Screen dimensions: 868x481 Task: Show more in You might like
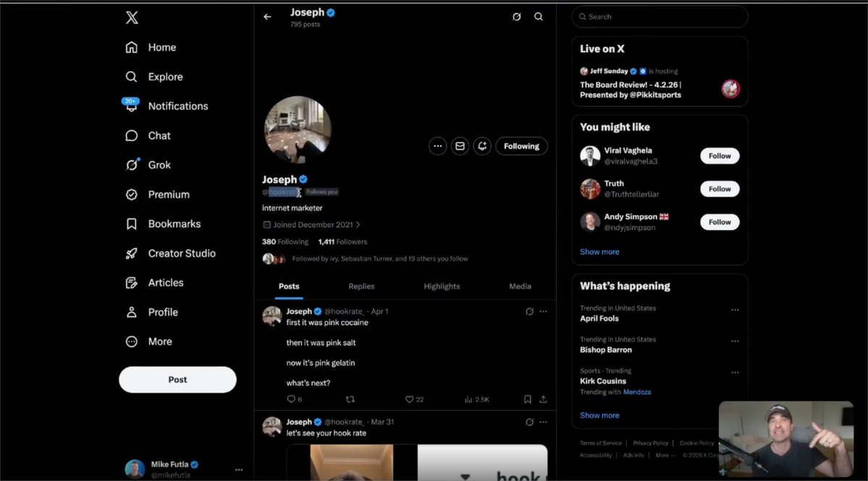pyautogui.click(x=599, y=251)
